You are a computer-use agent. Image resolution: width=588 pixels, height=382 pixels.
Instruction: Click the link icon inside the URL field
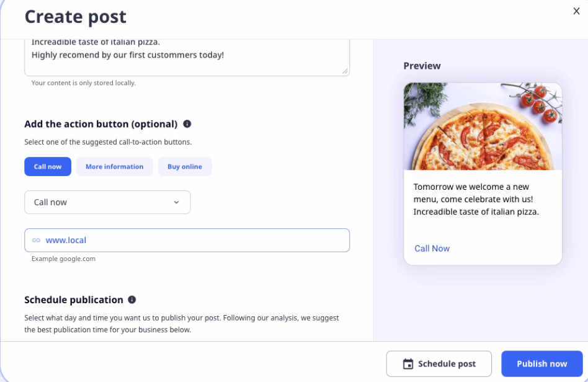click(36, 241)
